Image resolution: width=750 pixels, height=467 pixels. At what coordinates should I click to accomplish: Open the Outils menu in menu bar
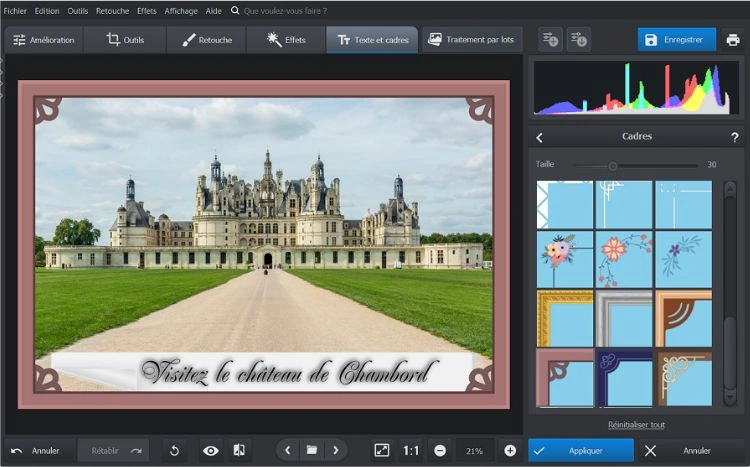[x=77, y=11]
